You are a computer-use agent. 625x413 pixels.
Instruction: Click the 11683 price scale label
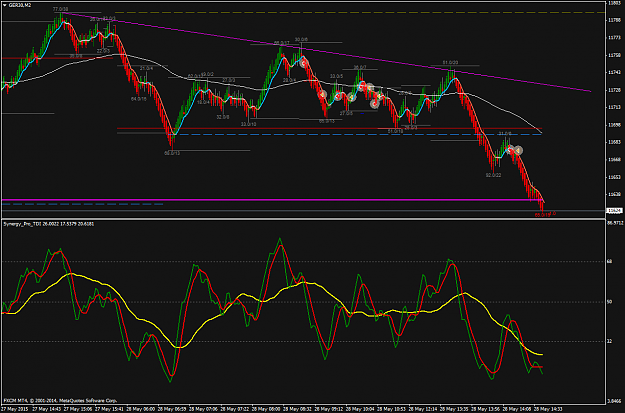(613, 142)
